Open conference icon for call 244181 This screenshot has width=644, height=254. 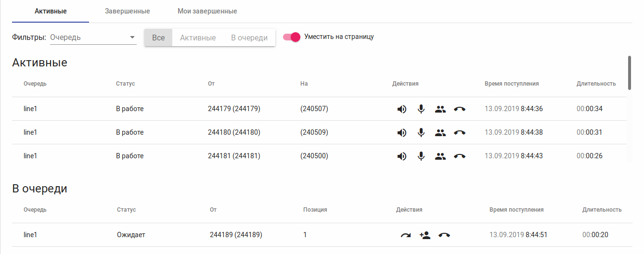point(440,156)
